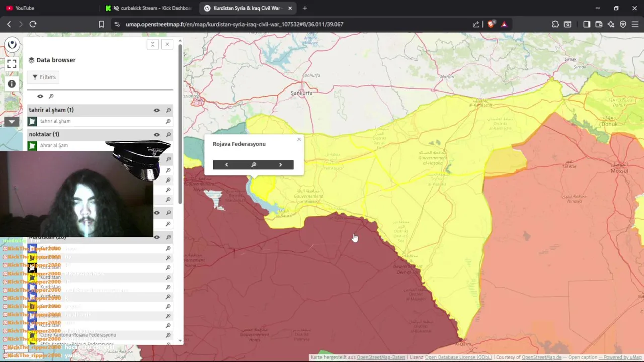
Task: Toggle visibility of all layers
Action: 40,96
